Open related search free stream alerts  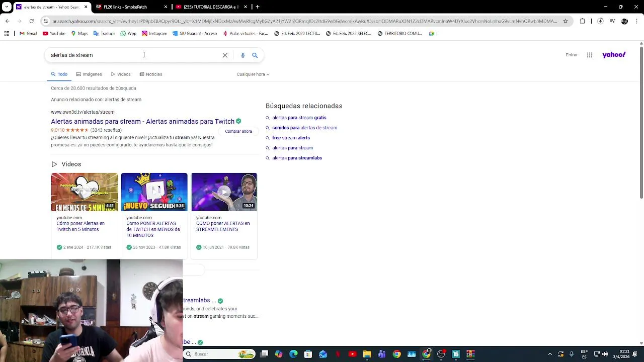click(291, 138)
